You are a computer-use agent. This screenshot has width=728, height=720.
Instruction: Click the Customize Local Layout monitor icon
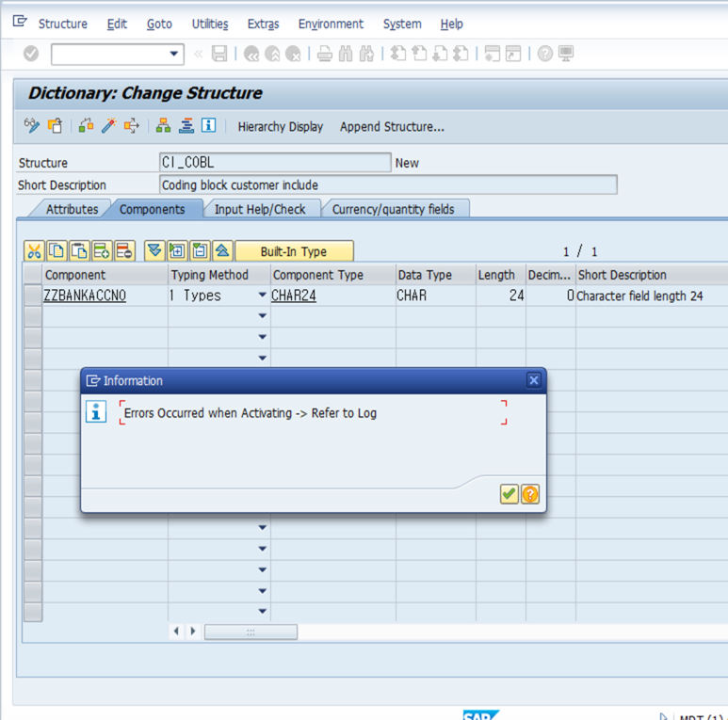click(x=566, y=54)
